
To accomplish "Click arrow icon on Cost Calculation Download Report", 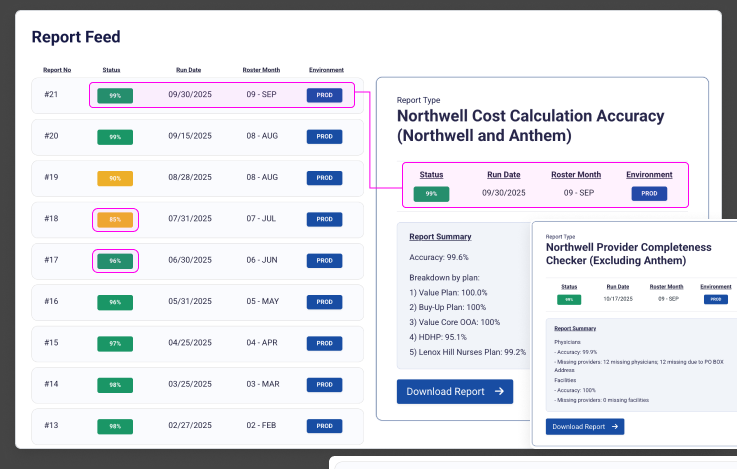I will pos(499,391).
